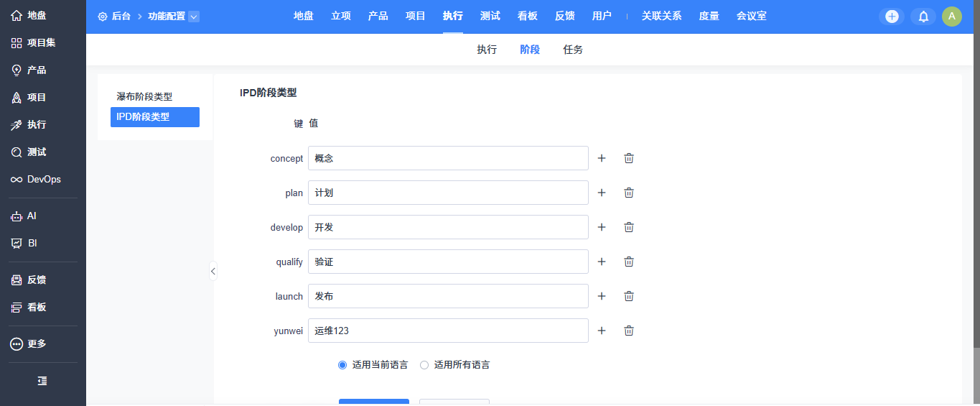Delete the qualify row

coord(629,262)
